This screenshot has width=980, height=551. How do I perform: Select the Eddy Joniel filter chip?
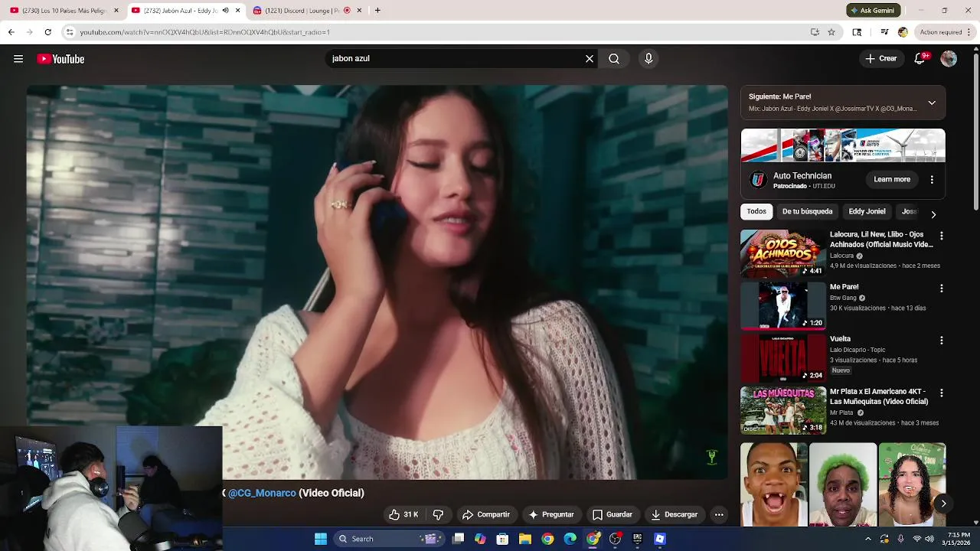(867, 211)
